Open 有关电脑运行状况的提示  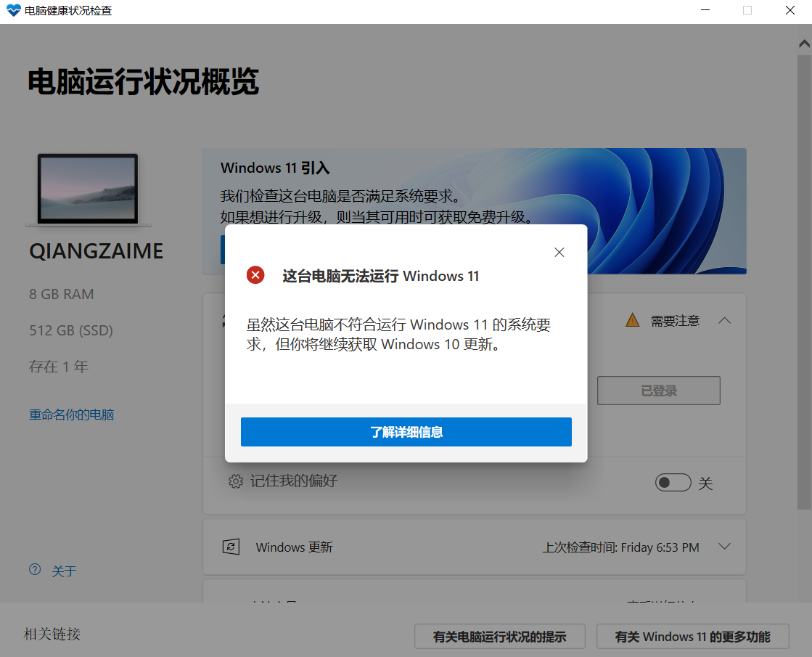(x=499, y=637)
